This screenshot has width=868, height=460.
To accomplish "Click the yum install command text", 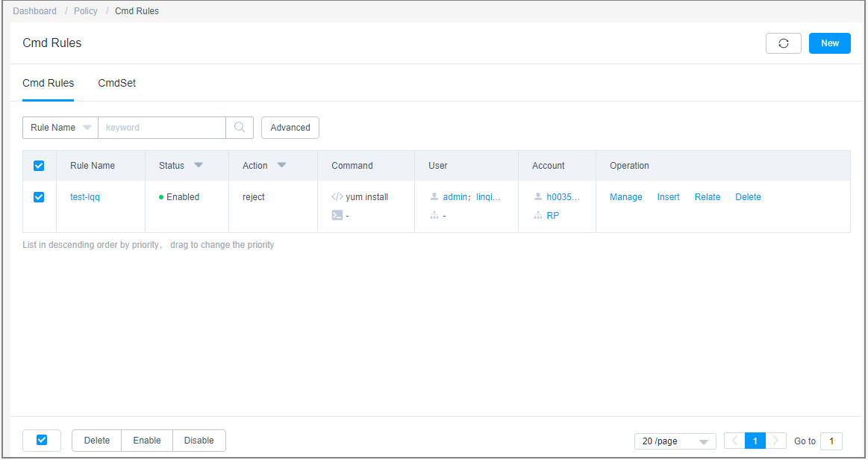I will pos(367,197).
